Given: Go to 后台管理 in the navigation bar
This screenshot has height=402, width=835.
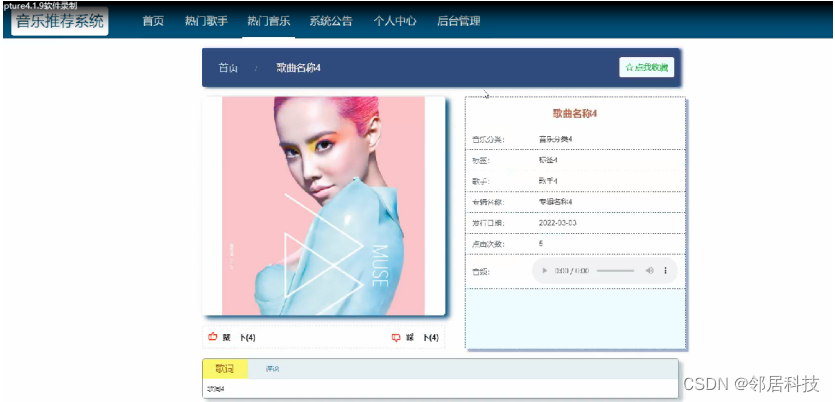Looking at the screenshot, I should pos(459,21).
